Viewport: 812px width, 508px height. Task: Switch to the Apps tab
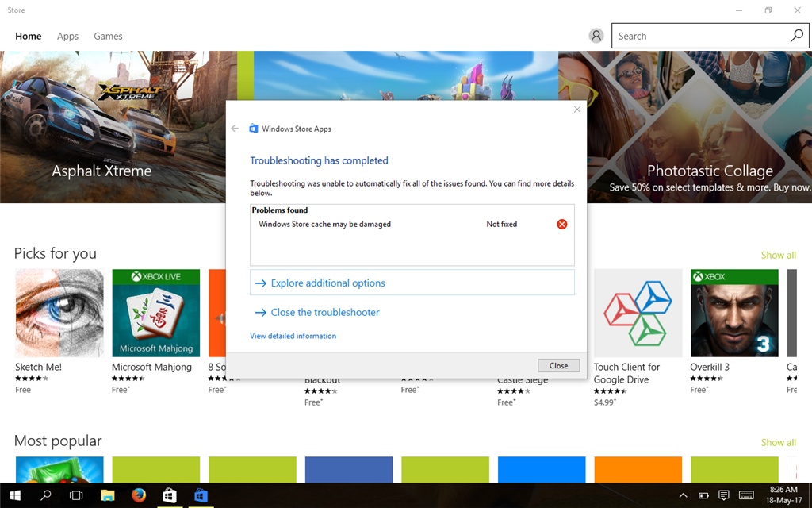68,37
